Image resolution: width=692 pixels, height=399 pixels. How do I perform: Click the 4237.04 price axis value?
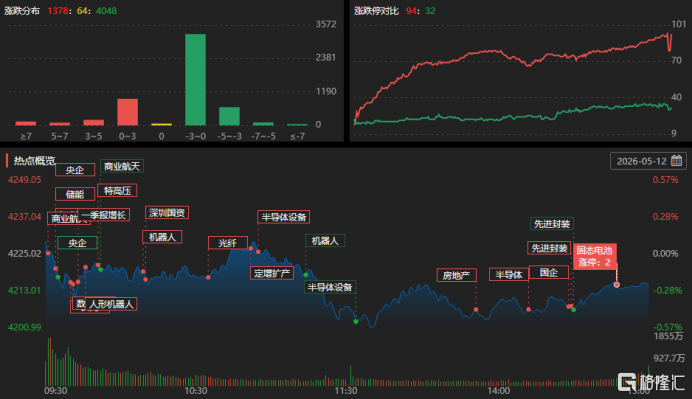click(x=24, y=217)
